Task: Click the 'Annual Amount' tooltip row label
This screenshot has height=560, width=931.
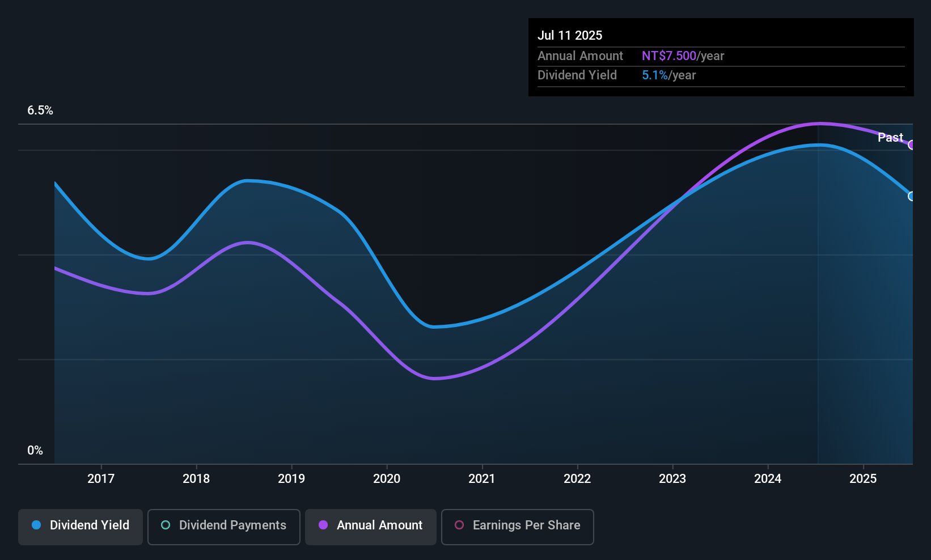Action: (x=580, y=56)
